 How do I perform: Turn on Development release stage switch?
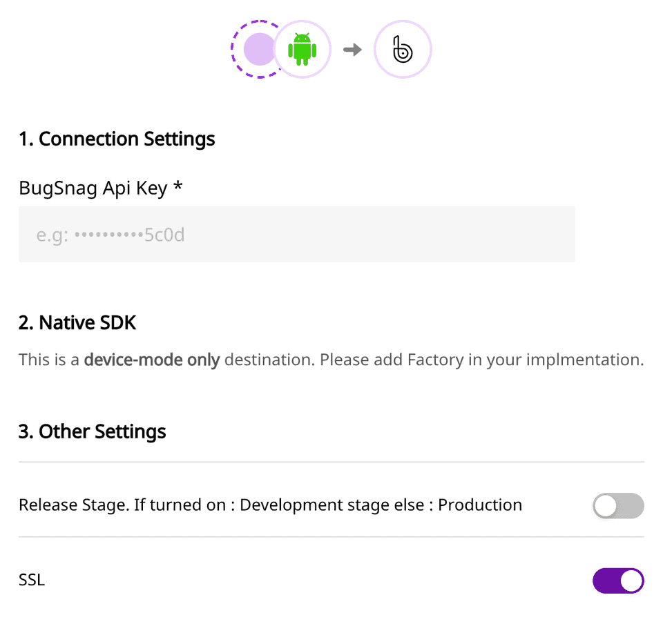618,506
